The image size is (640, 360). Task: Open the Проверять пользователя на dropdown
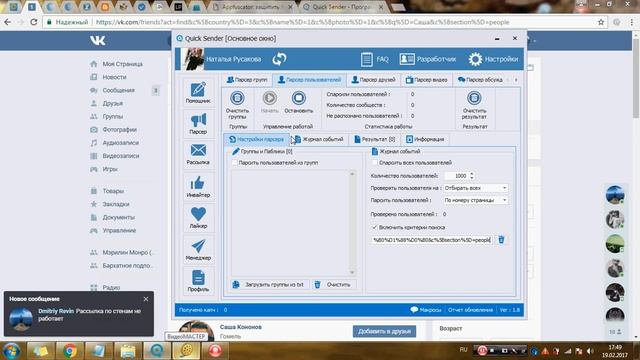pos(476,188)
